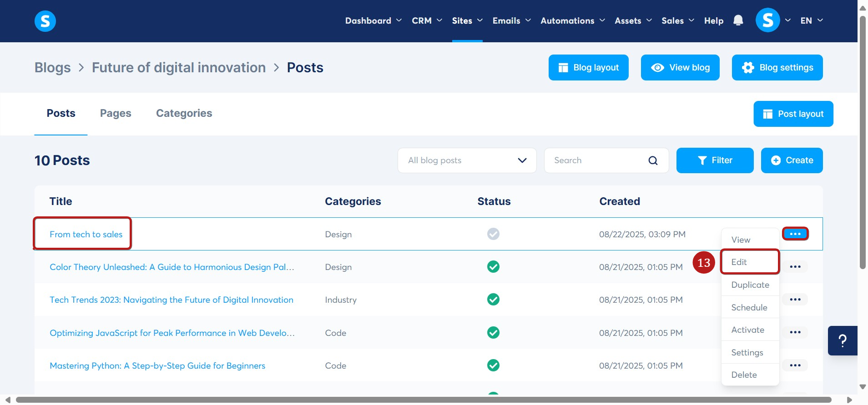This screenshot has width=868, height=405.
Task: Click the user profile avatar
Action: click(767, 20)
